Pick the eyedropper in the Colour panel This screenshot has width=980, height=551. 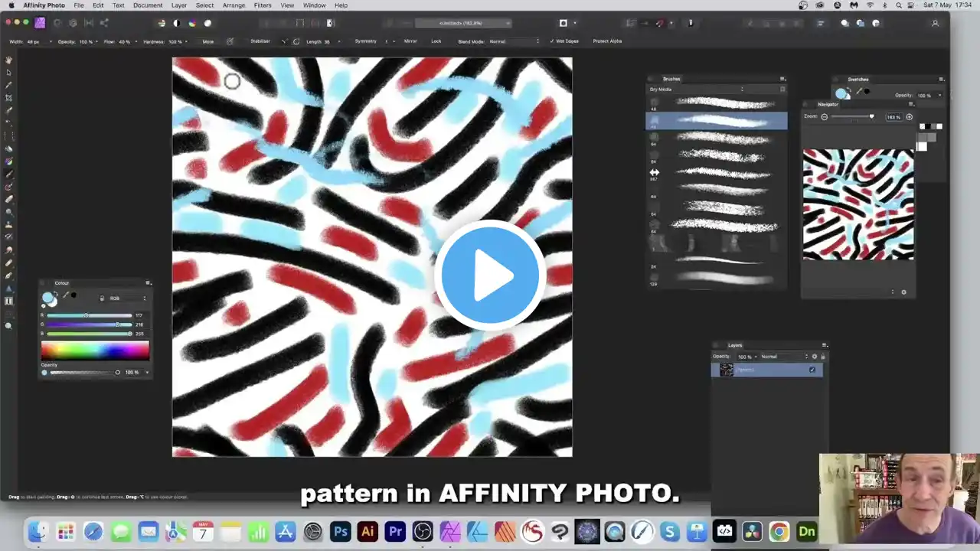[65, 295]
